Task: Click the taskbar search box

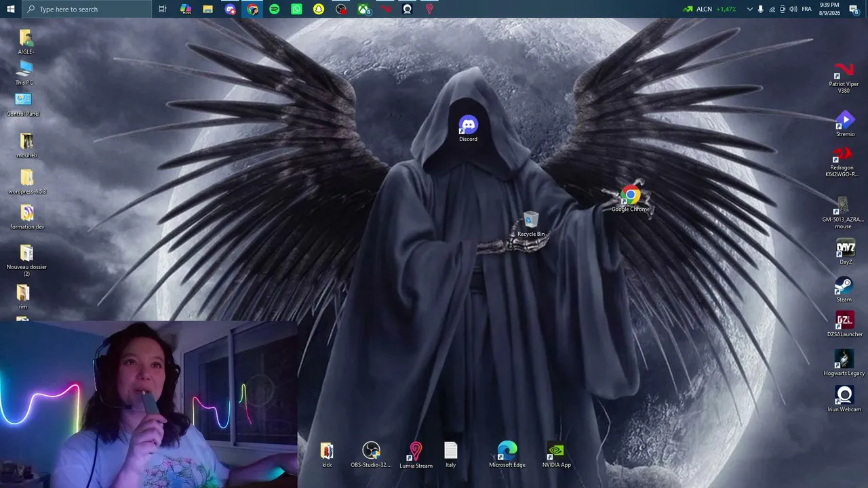Action: (86, 9)
